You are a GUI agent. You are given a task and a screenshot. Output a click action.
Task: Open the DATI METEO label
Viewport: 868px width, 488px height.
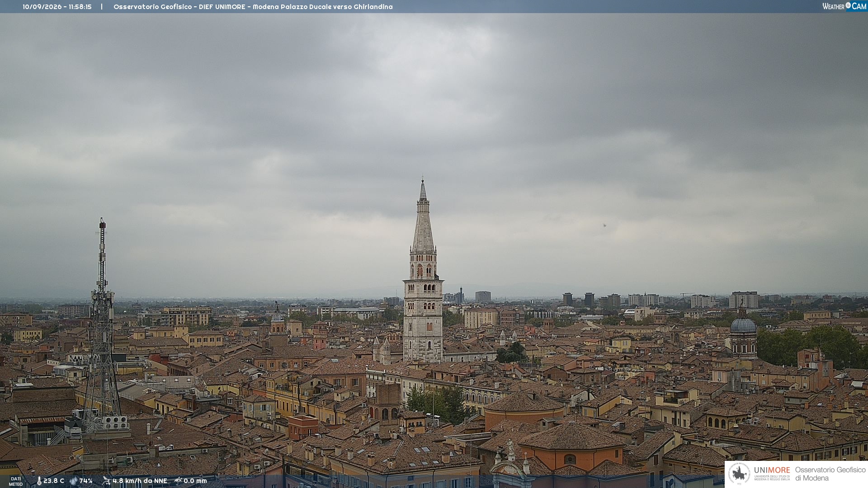coord(16,481)
